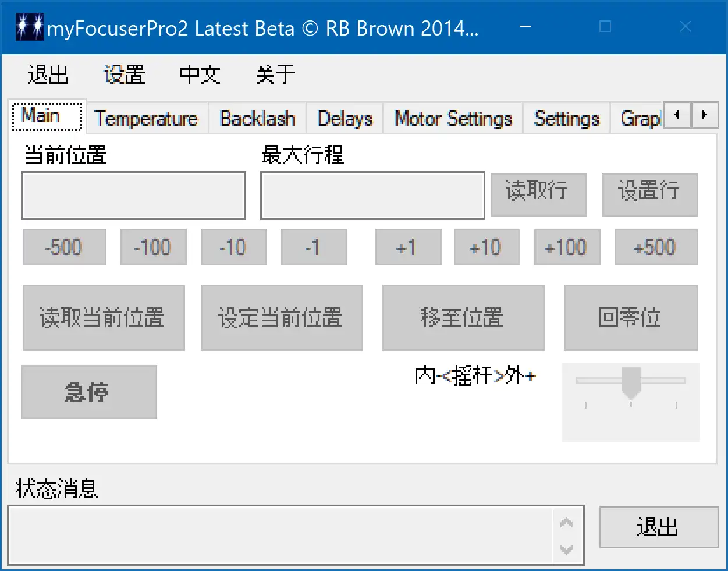Click the +100 step button
The width and height of the screenshot is (728, 571).
[567, 247]
